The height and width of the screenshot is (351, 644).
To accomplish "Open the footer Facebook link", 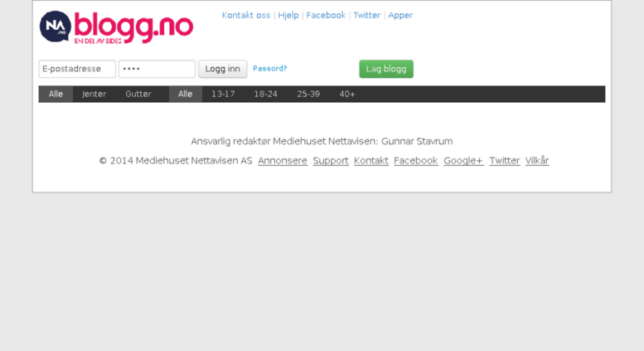I will click(415, 161).
